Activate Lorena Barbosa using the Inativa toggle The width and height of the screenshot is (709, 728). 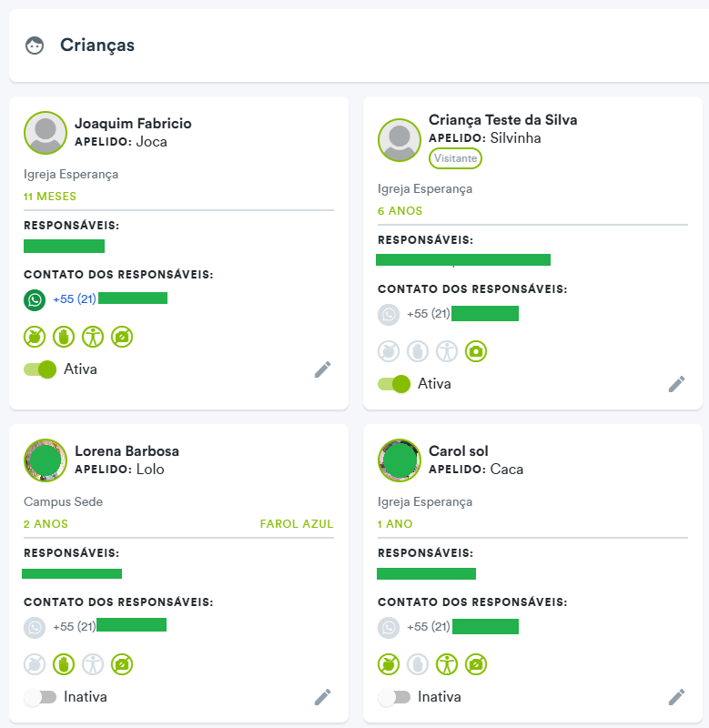[40, 697]
